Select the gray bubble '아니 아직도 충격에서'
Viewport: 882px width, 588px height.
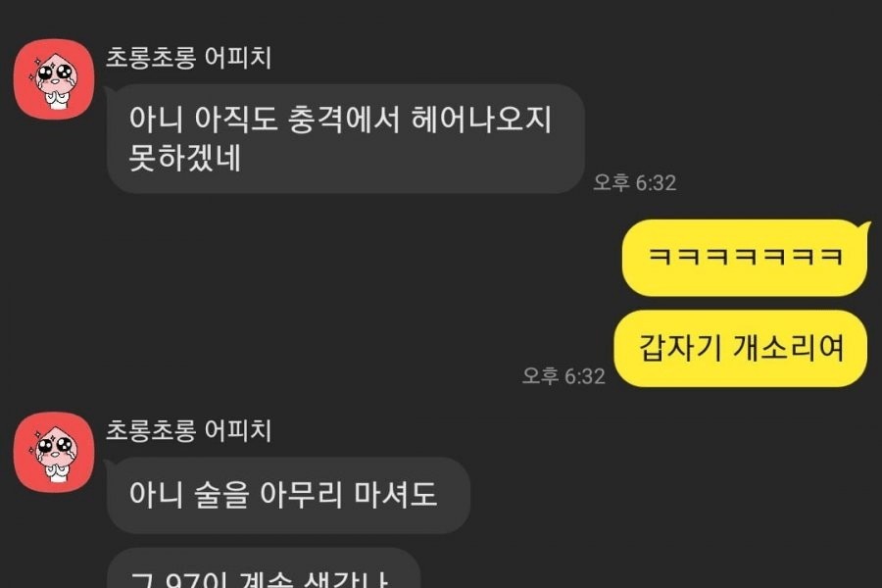point(345,139)
